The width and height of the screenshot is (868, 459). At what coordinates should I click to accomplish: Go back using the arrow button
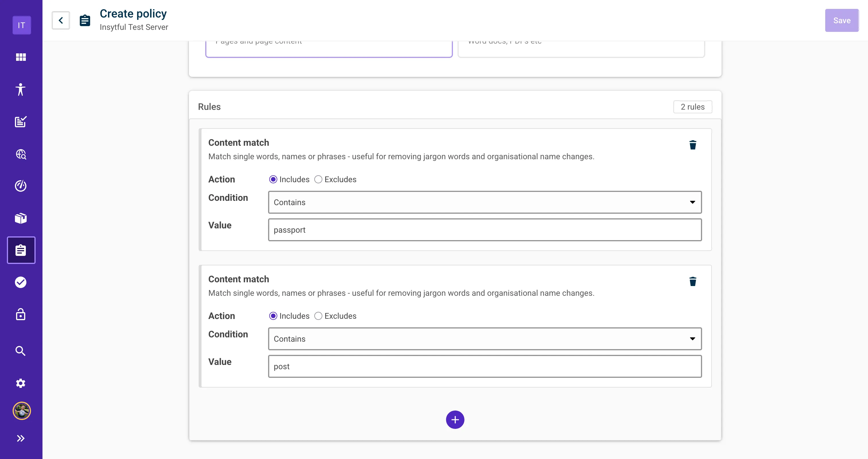[x=61, y=20]
